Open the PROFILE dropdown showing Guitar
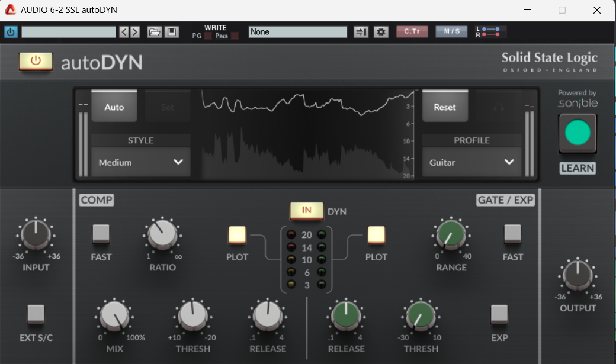Screen dimensions: 616x364 pos(471,162)
